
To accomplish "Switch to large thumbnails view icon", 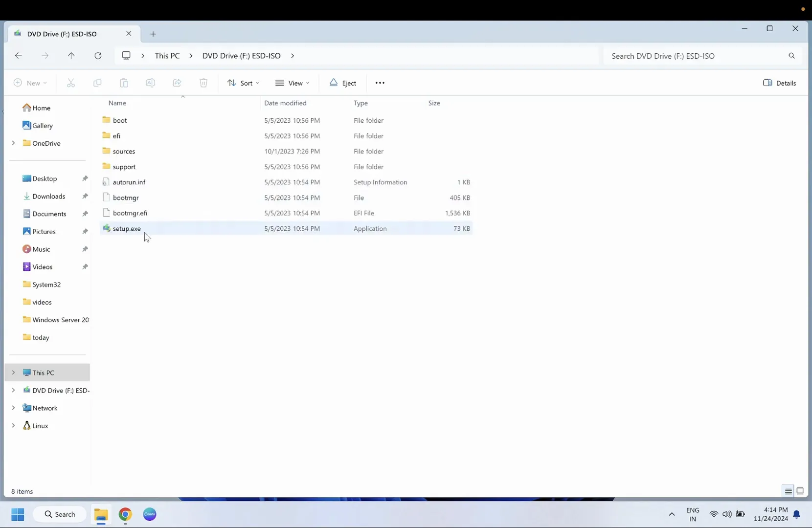I will coord(800,491).
